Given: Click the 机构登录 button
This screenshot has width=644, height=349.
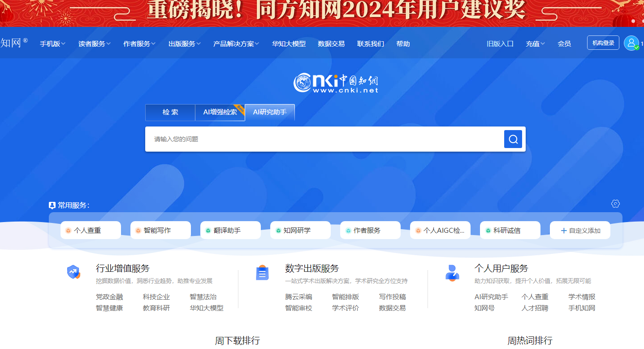Looking at the screenshot, I should [x=603, y=43].
